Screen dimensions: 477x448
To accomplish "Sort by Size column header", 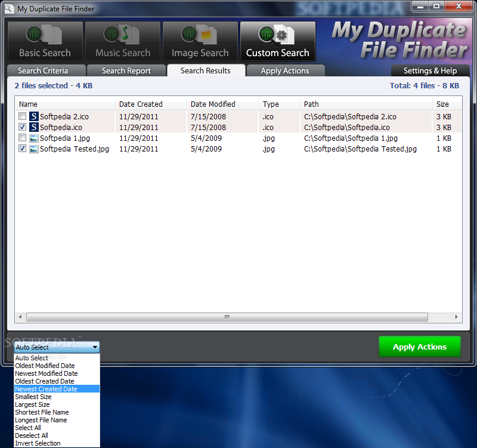I will pos(447,104).
